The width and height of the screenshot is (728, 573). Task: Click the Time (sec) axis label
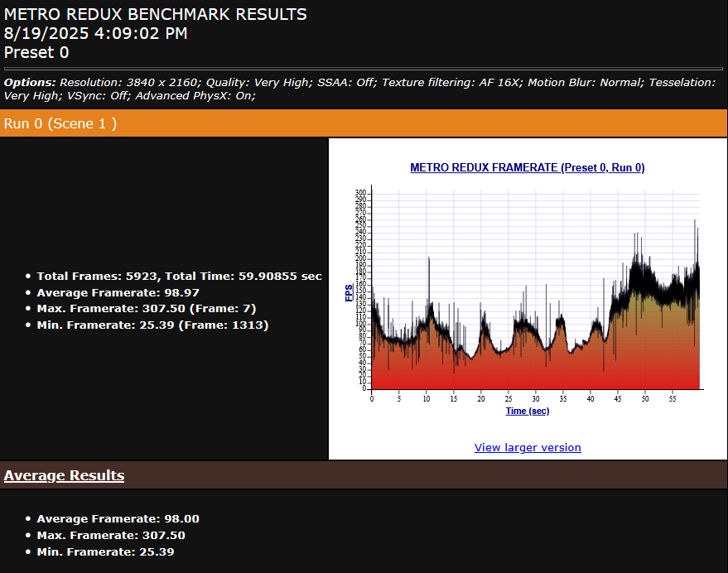pyautogui.click(x=528, y=411)
